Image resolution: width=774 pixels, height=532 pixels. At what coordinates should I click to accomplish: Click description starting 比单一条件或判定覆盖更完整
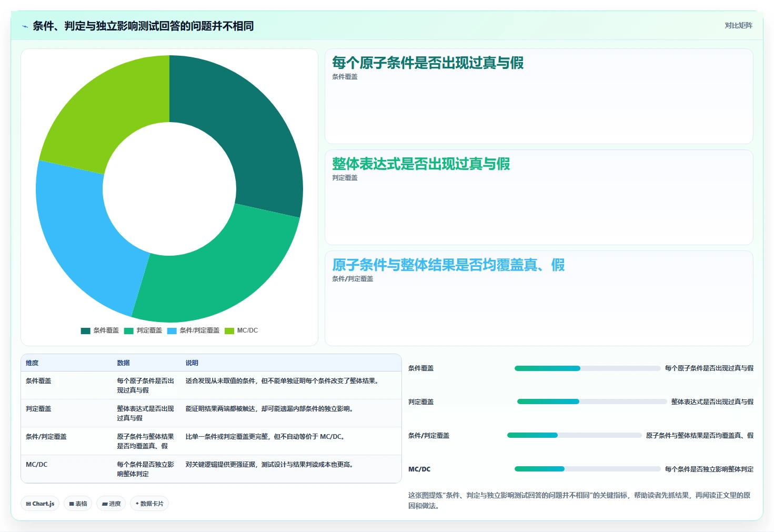(x=266, y=437)
